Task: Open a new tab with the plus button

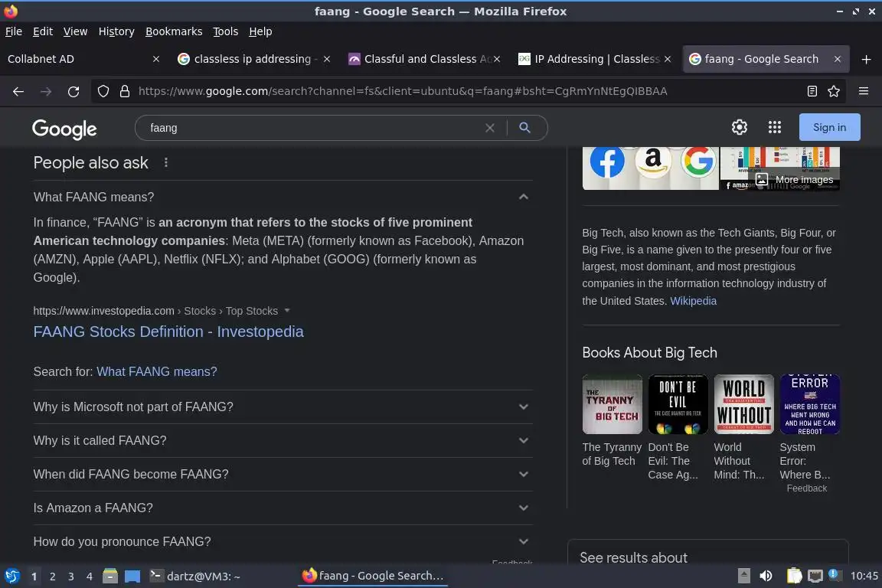Action: 866,59
